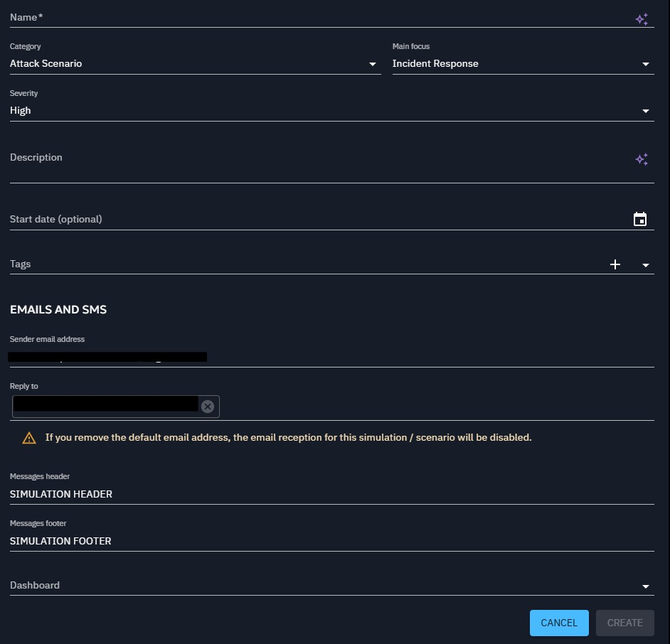The width and height of the screenshot is (670, 644).
Task: Select the Start date input field
Action: (313, 220)
